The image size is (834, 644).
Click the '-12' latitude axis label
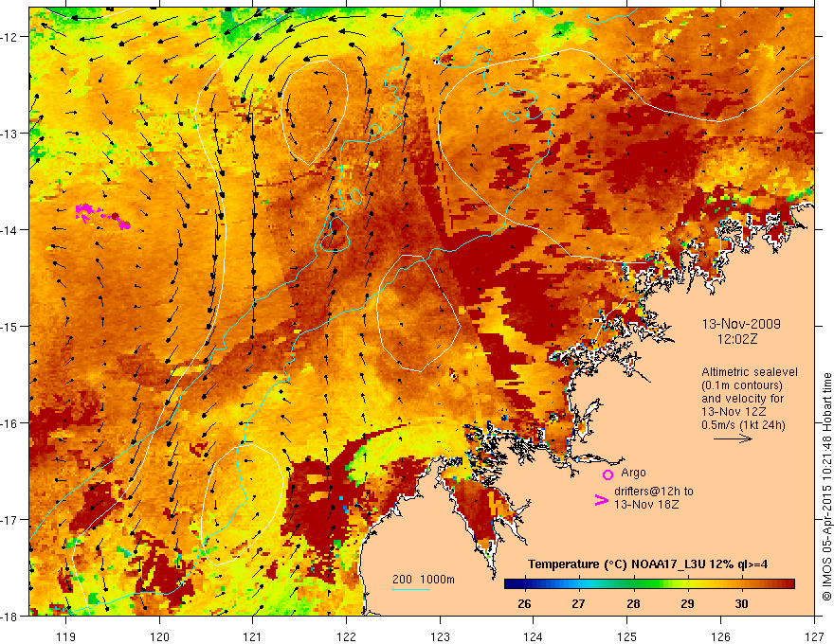coord(9,37)
